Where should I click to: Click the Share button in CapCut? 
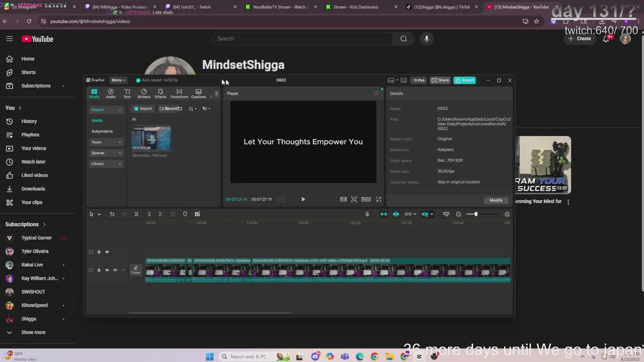pos(440,80)
